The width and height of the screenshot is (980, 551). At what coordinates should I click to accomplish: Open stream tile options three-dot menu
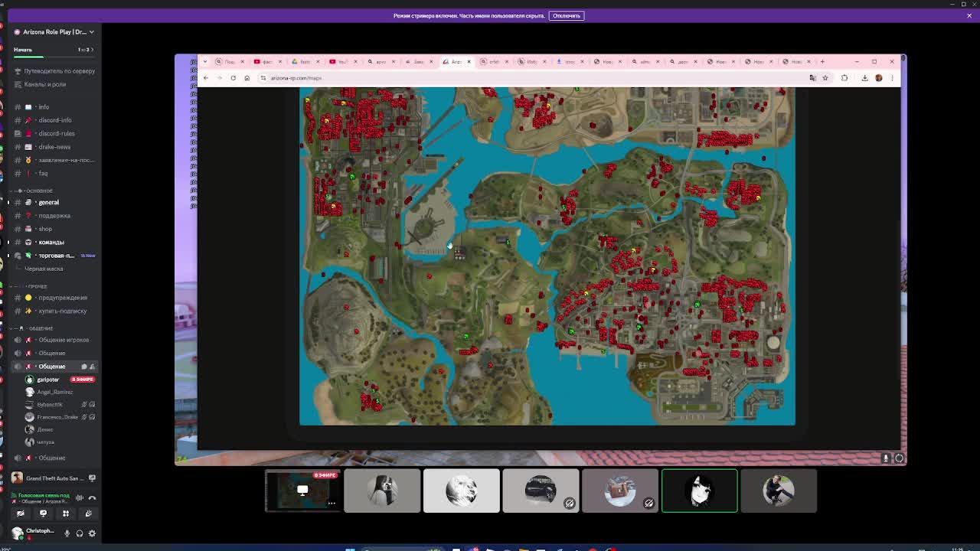point(332,503)
